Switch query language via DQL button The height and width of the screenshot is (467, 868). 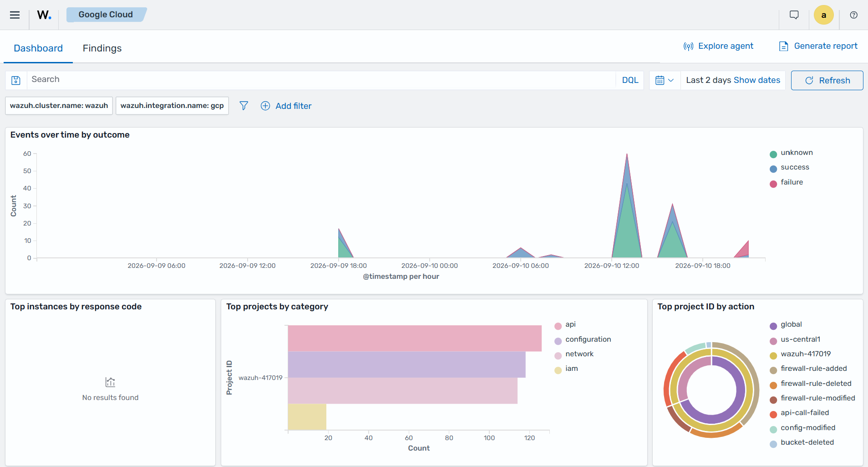[x=630, y=80]
